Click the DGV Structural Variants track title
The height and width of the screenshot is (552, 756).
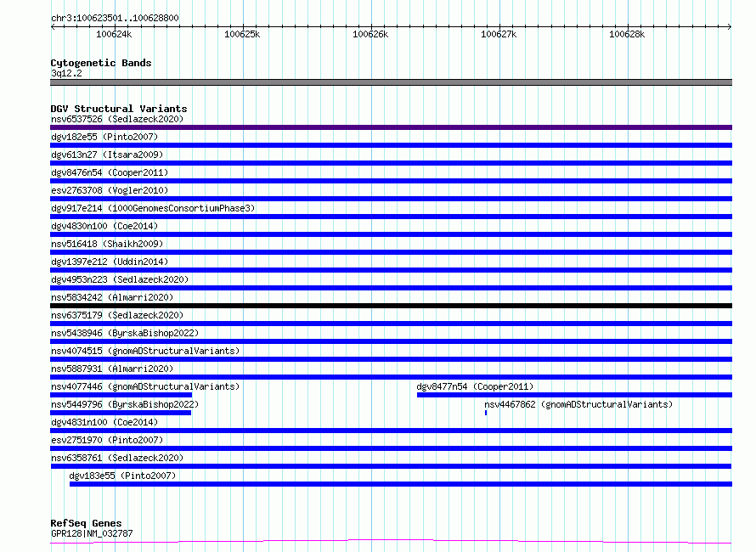119,109
